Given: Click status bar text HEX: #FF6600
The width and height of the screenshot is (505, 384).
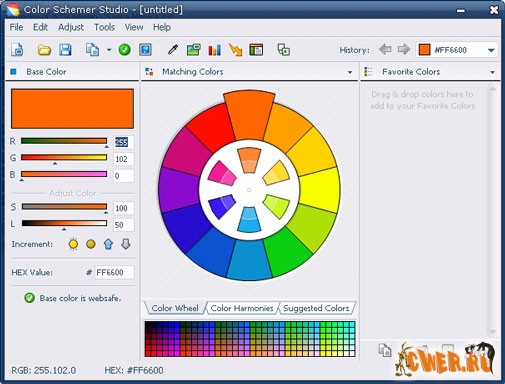Looking at the screenshot, I should pyautogui.click(x=134, y=370).
